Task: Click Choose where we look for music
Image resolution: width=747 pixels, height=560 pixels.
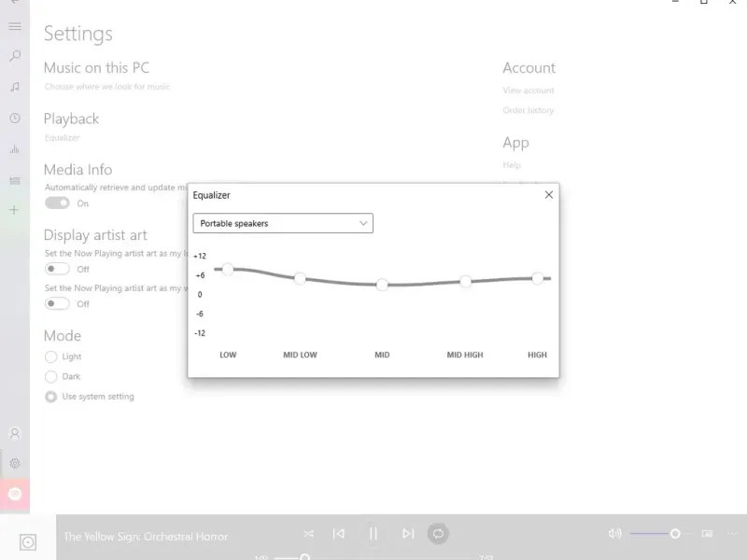Action: click(x=107, y=87)
